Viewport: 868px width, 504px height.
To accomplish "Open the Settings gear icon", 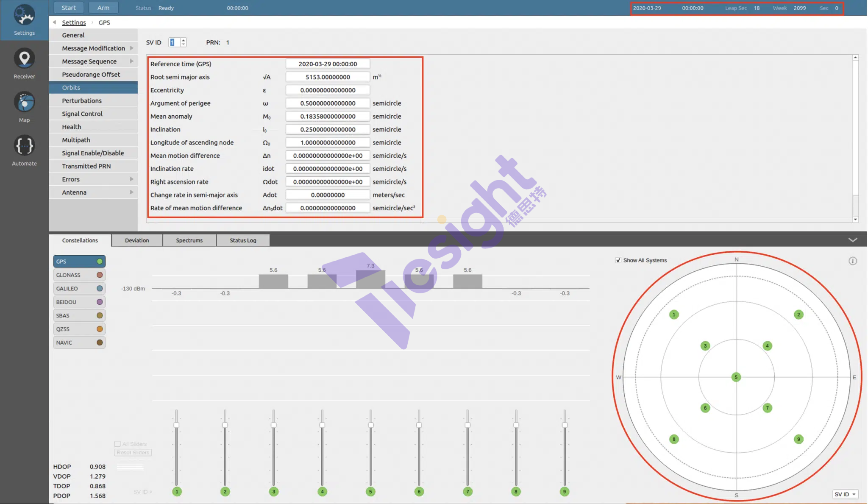I will click(24, 16).
